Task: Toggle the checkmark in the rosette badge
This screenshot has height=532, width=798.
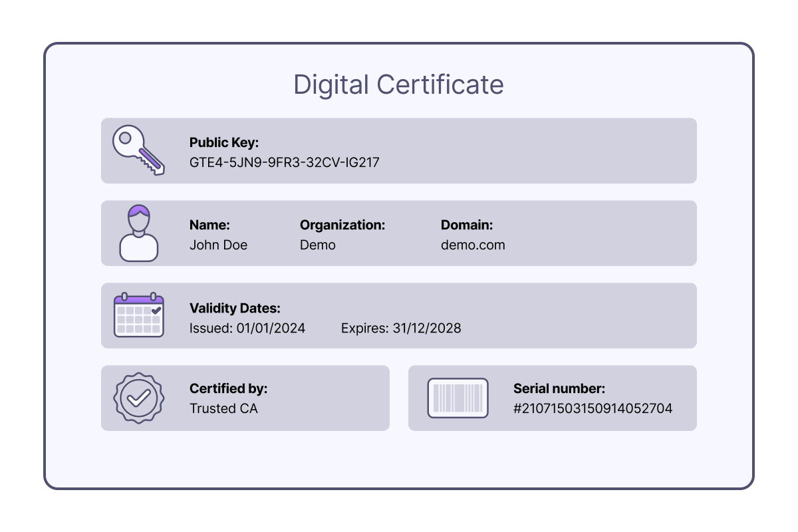Action: coord(138,398)
